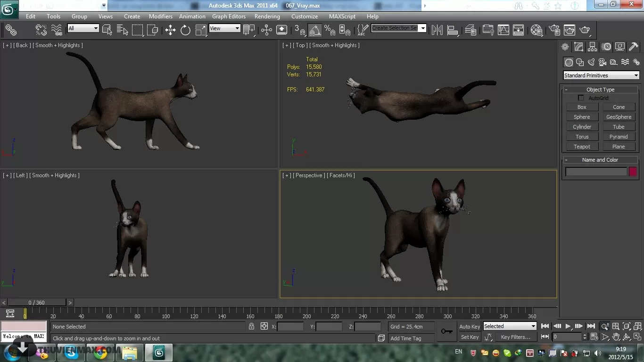Open the Rendering menu
This screenshot has width=644, height=362.
(267, 16)
